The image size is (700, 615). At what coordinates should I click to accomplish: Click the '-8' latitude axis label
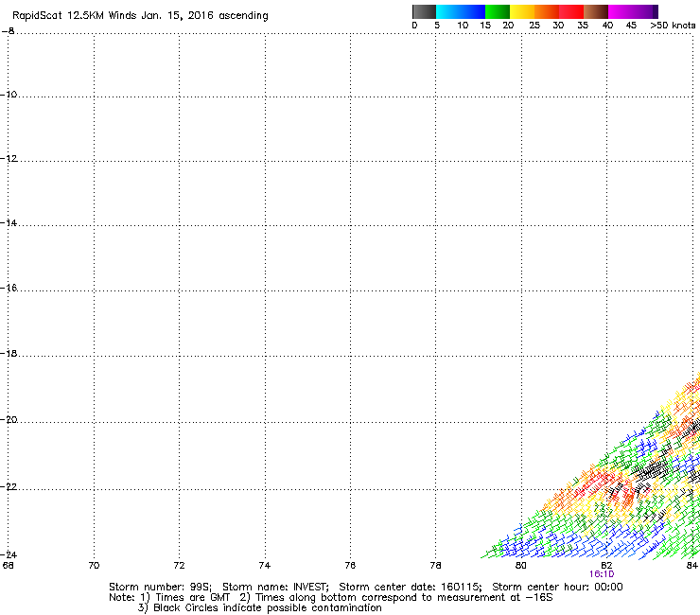pyautogui.click(x=8, y=31)
